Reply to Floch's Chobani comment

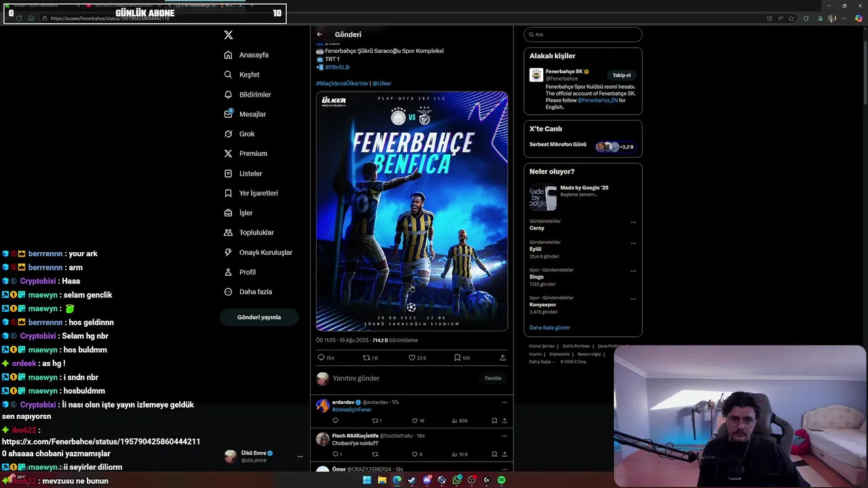coord(337,454)
